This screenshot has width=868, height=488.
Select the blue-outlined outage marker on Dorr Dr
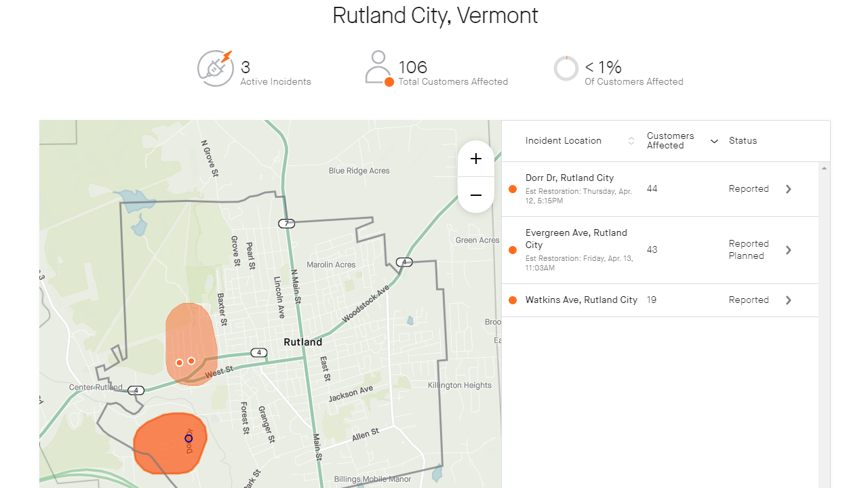189,439
